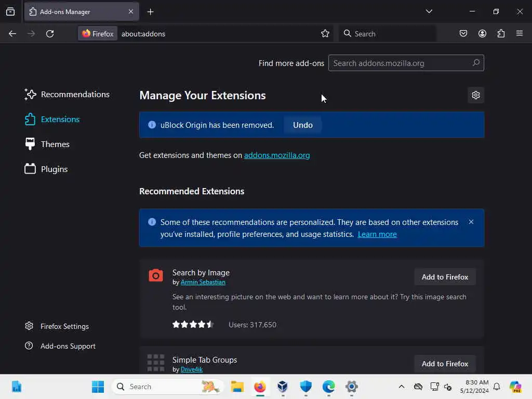The image size is (532, 399).
Task: Open the Firefox account icon
Action: pyautogui.click(x=482, y=34)
